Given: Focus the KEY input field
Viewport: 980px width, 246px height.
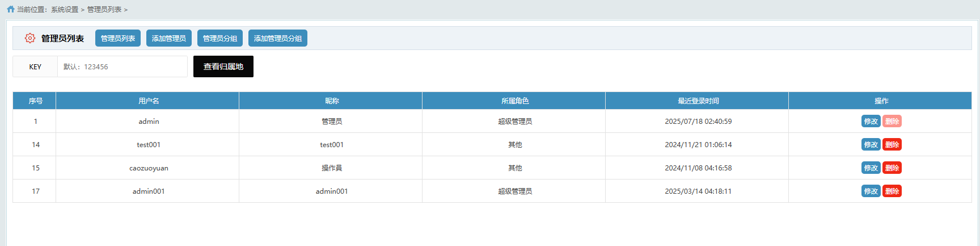Looking at the screenshot, I should point(122,66).
